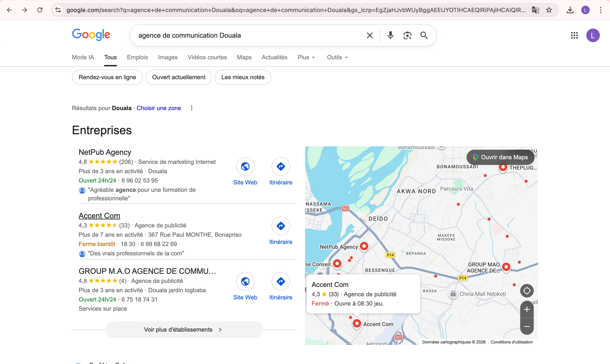Viewport: 610px width, 364px height.
Task: Open the Google apps grid
Action: click(x=574, y=35)
